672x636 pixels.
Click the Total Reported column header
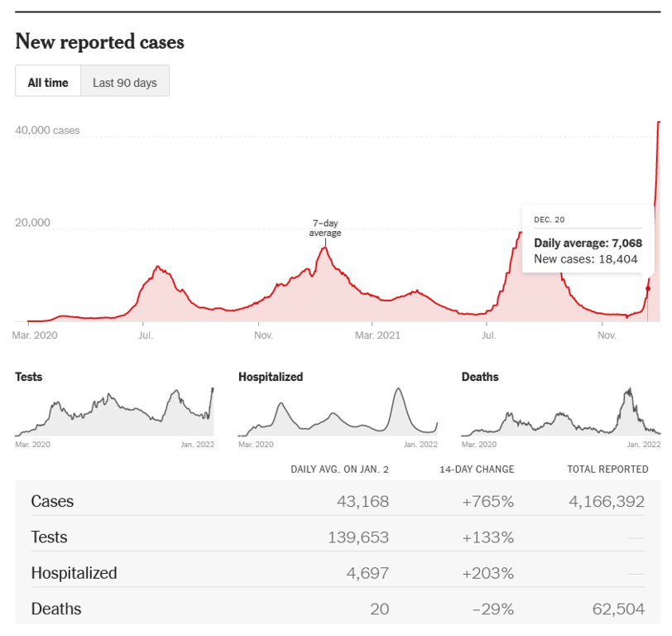click(607, 469)
